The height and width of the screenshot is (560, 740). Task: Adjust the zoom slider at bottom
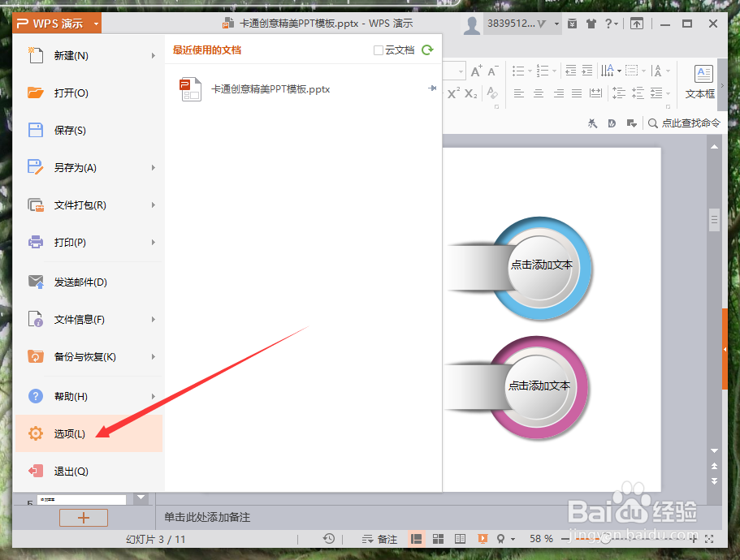pyautogui.click(x=604, y=538)
